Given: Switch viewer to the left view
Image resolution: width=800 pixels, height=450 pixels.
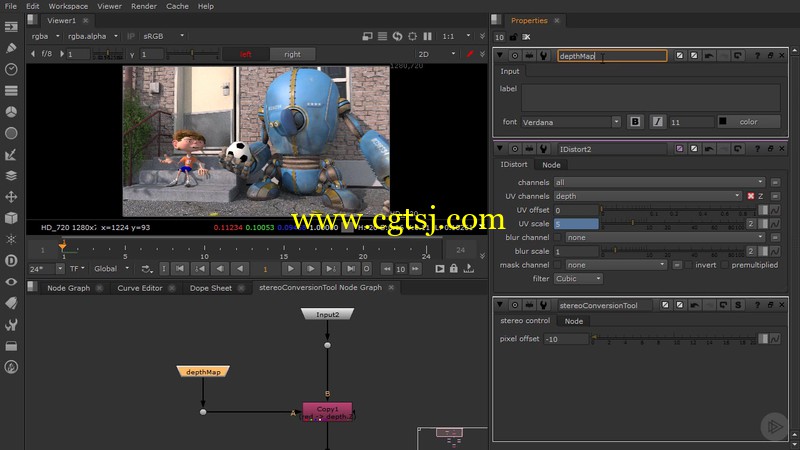Looking at the screenshot, I should (x=246, y=54).
